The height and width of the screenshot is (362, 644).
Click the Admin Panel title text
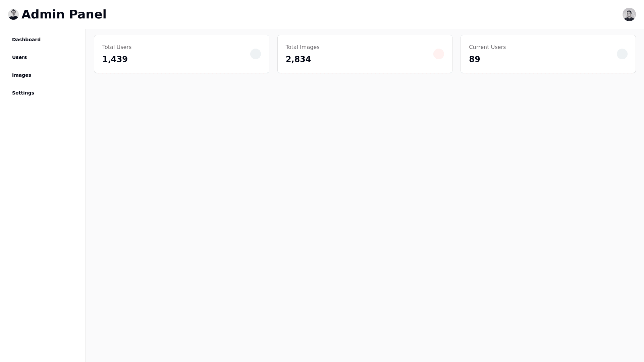coord(64,14)
